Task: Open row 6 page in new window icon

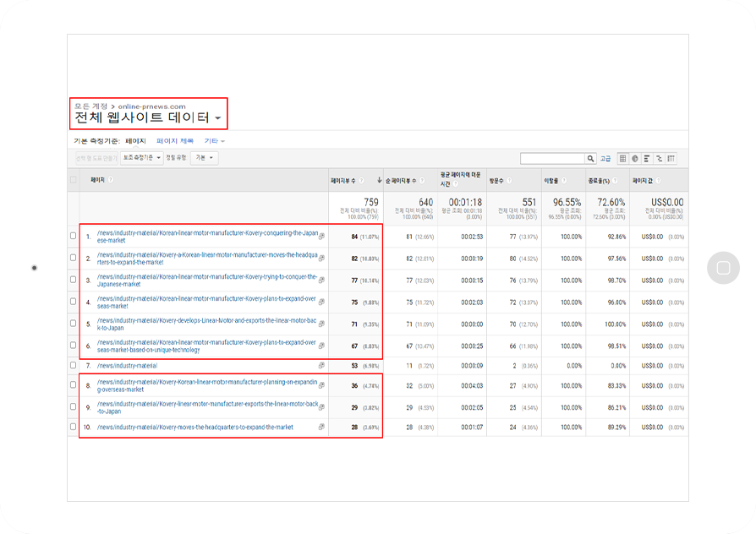Action: pos(321,346)
